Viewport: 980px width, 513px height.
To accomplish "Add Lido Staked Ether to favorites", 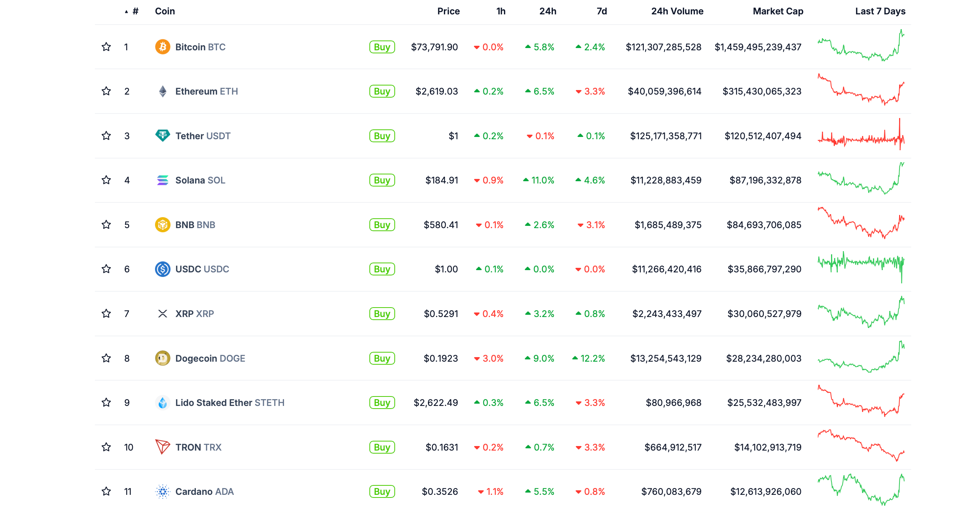I will pyautogui.click(x=106, y=403).
